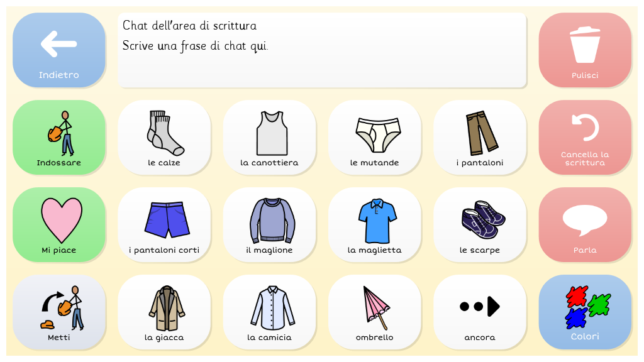Undo the last word with Cancella la scrittura
644x362 pixels.
585,138
